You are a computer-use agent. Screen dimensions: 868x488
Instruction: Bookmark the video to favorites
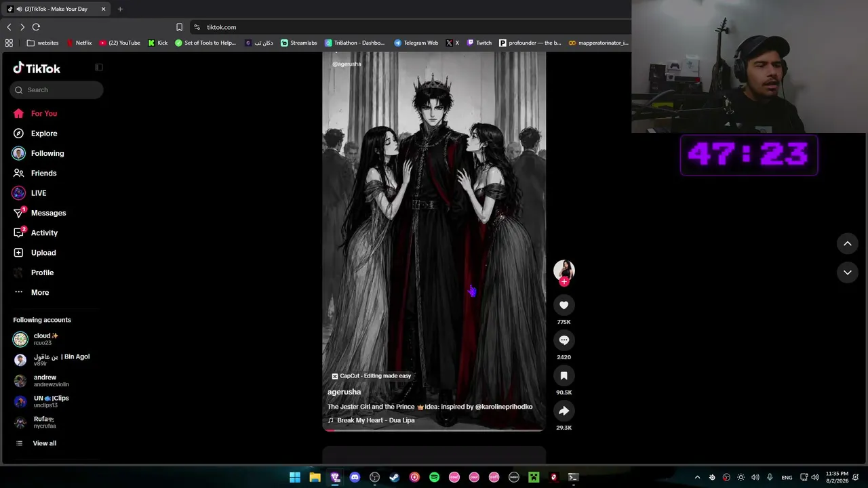(564, 376)
